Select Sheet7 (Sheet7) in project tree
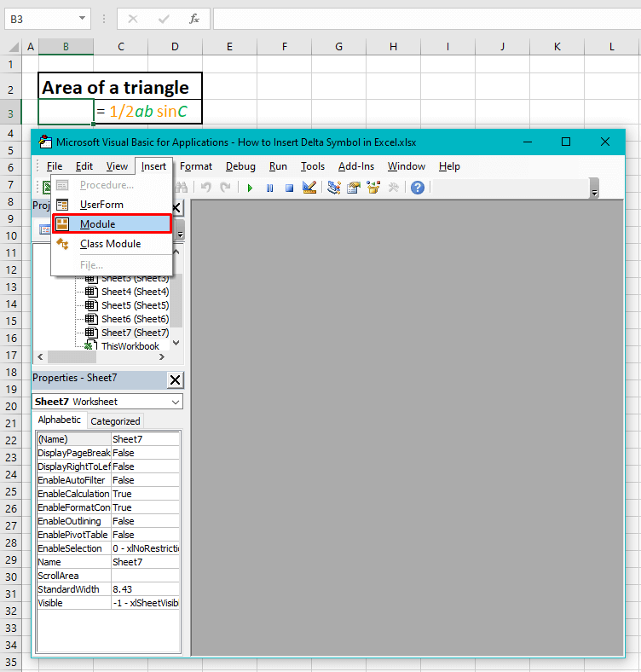Image resolution: width=641 pixels, height=672 pixels. pos(135,333)
